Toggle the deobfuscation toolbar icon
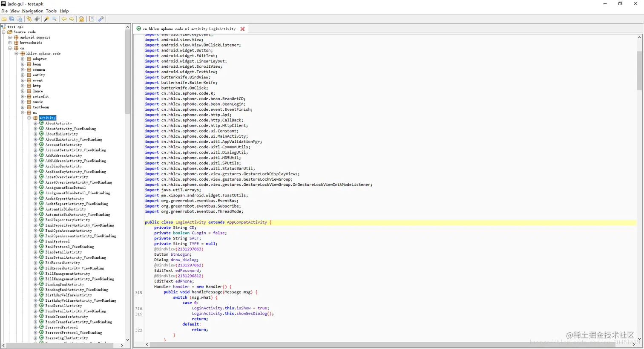 [x=81, y=19]
